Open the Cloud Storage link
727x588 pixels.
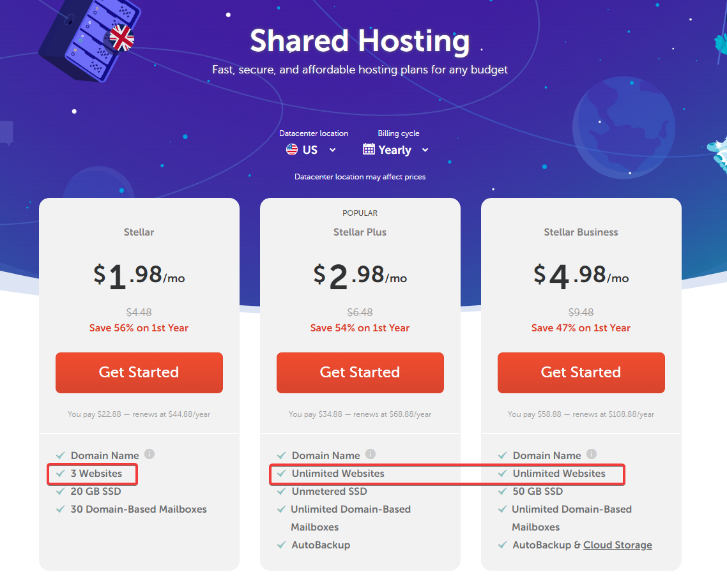pyautogui.click(x=617, y=545)
